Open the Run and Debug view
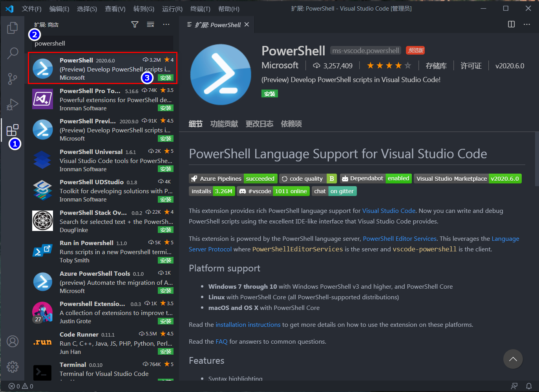Image resolution: width=539 pixels, height=392 pixels. [13, 104]
